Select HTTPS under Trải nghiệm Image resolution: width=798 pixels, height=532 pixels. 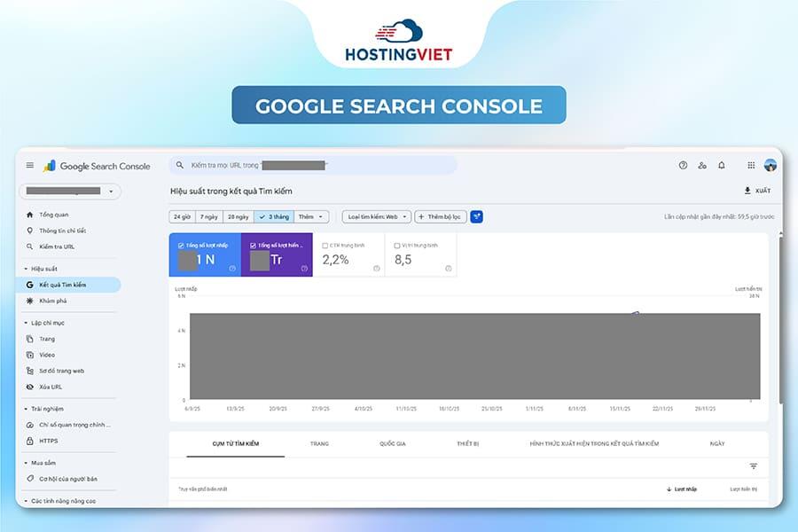coord(48,441)
